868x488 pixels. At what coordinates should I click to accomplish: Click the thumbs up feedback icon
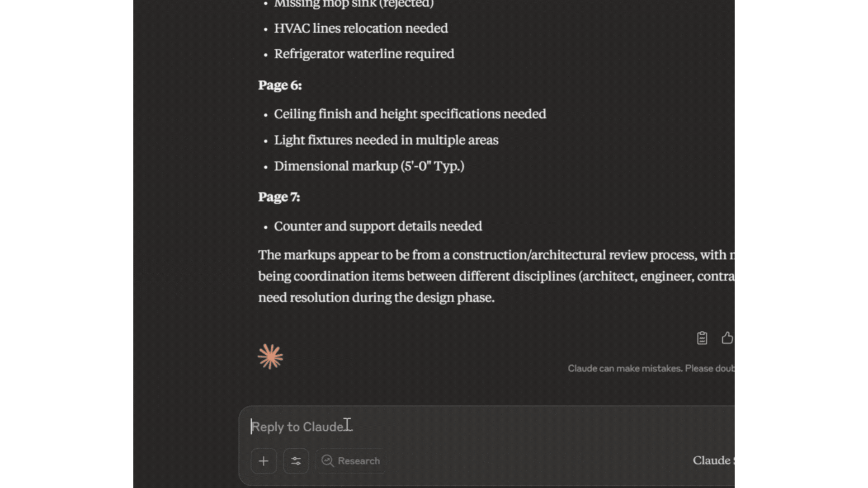coord(727,338)
